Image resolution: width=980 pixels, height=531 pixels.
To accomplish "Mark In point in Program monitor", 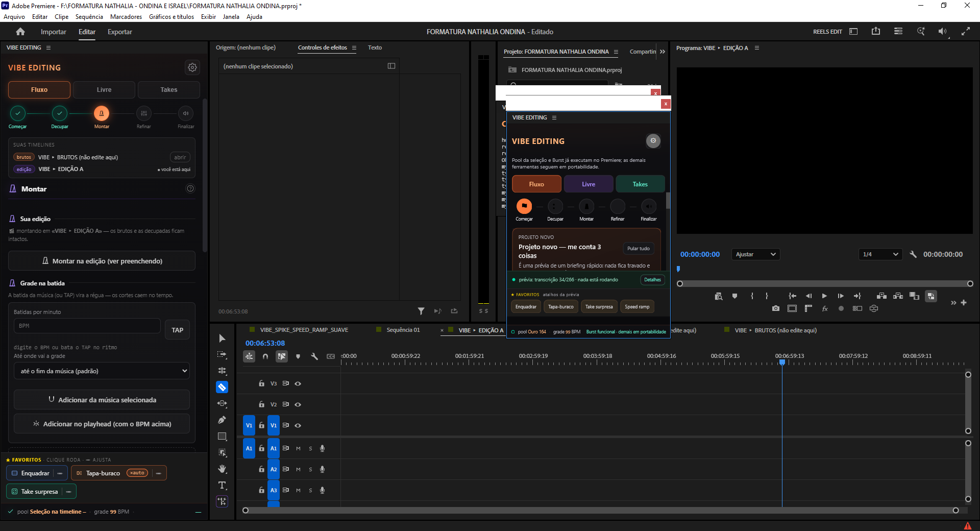I will [752, 296].
